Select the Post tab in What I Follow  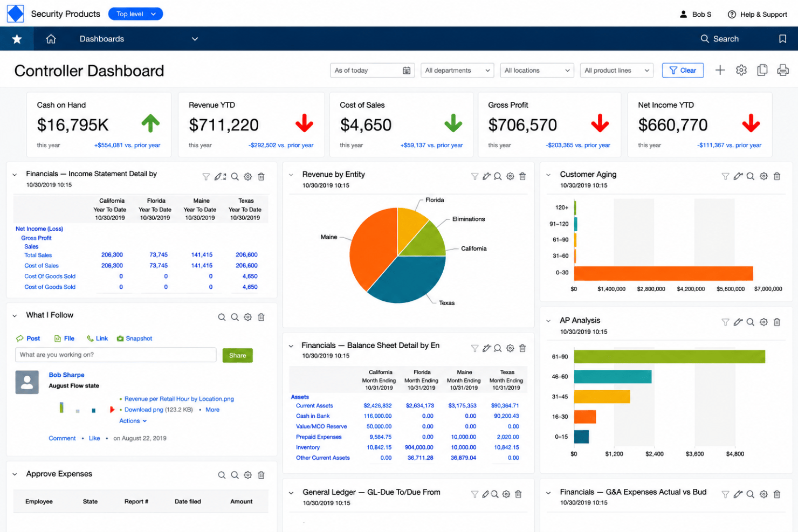click(x=28, y=338)
